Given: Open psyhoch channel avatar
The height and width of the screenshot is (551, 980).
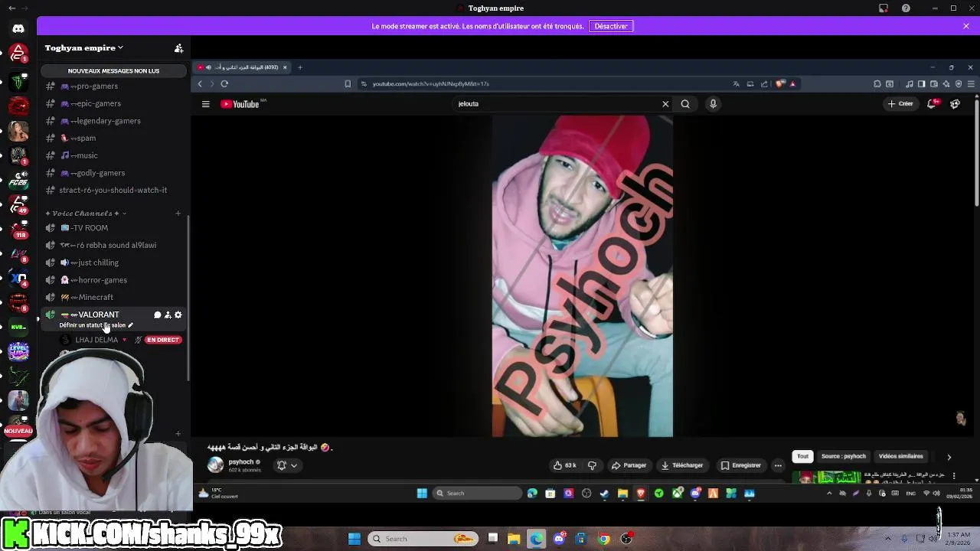Looking at the screenshot, I should tap(215, 465).
